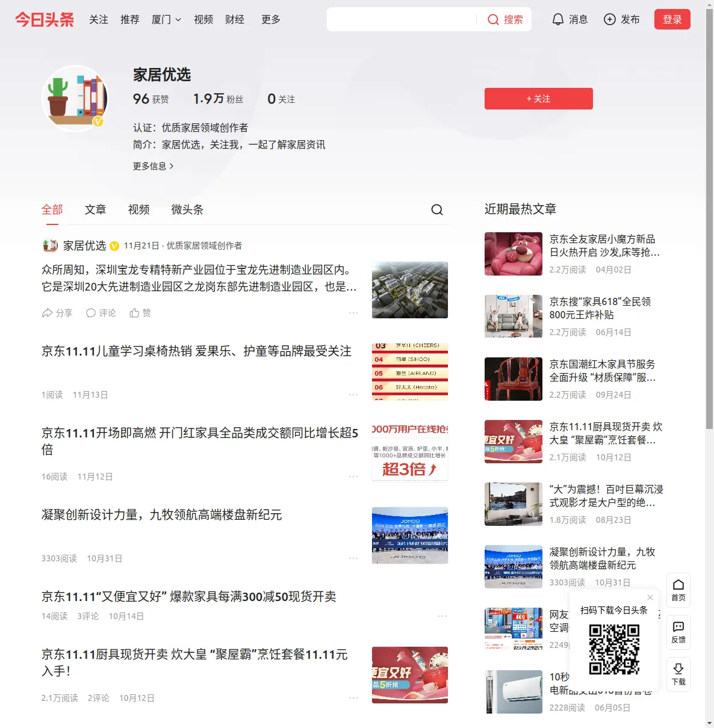Click the red wooden chair thumbnail
Image resolution: width=714 pixels, height=728 pixels.
tap(514, 379)
